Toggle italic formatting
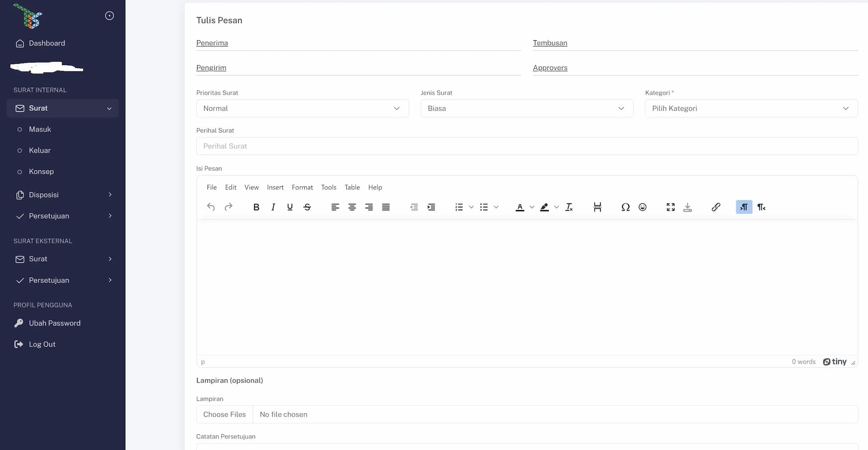The height and width of the screenshot is (450, 868). [x=273, y=207]
